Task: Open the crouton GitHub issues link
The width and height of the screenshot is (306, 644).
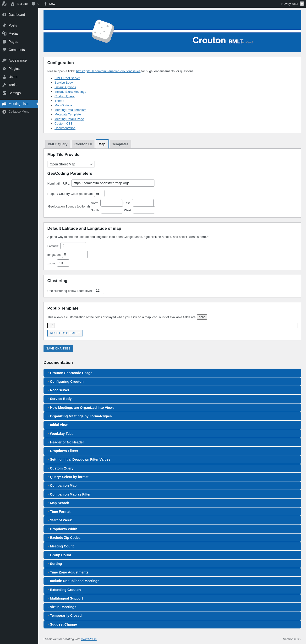Action: tap(108, 71)
